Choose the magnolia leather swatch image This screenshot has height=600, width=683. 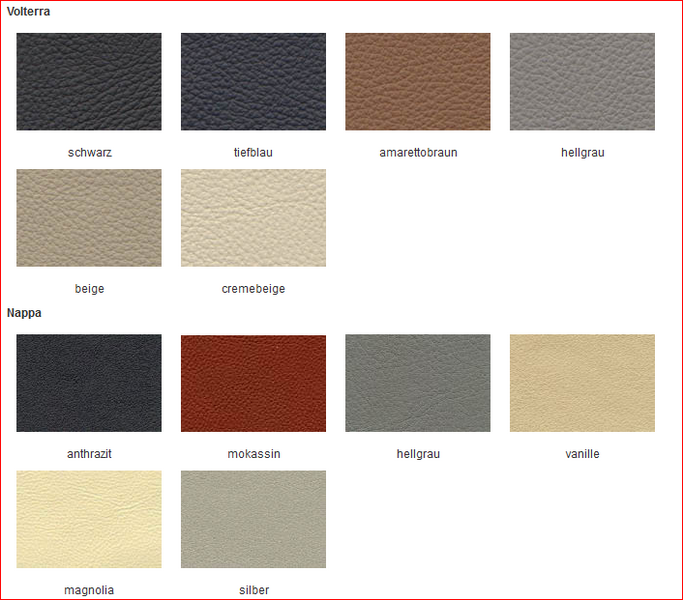89,519
